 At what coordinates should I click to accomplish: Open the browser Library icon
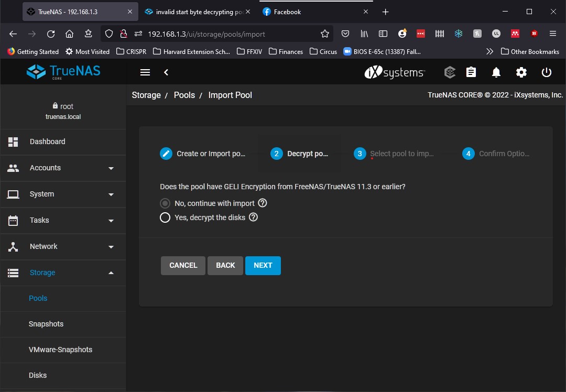pyautogui.click(x=364, y=34)
